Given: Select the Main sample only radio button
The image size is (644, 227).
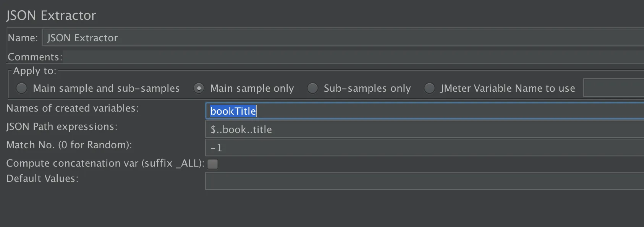Looking at the screenshot, I should pos(199,88).
